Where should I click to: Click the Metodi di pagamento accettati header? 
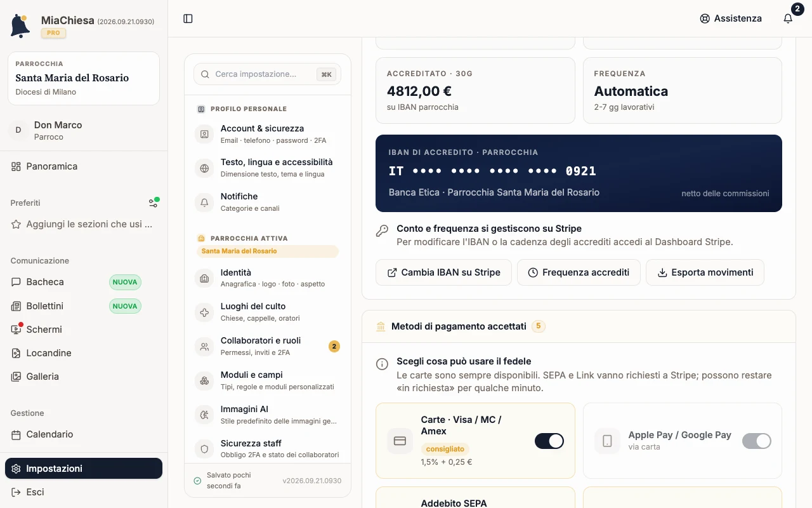coord(579,326)
